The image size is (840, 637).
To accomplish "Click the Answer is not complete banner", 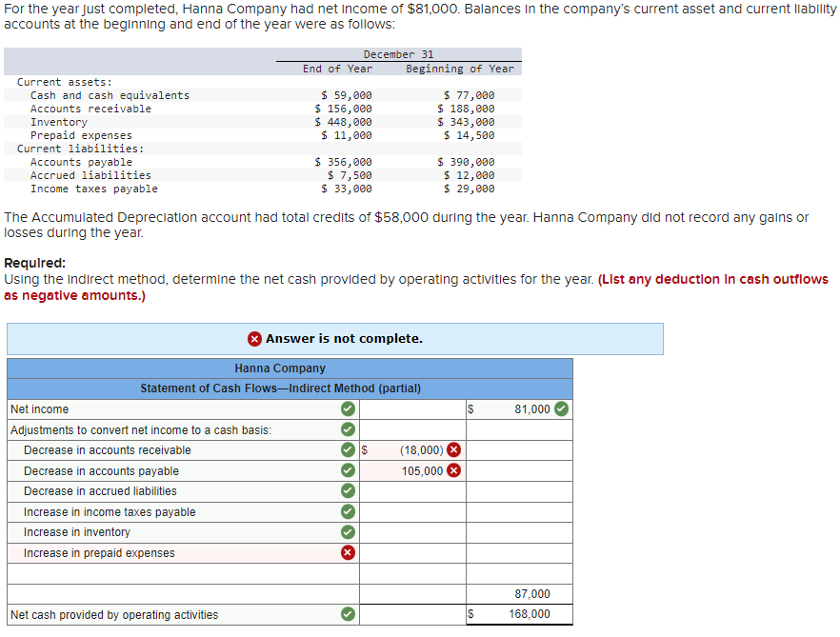I will (x=335, y=339).
